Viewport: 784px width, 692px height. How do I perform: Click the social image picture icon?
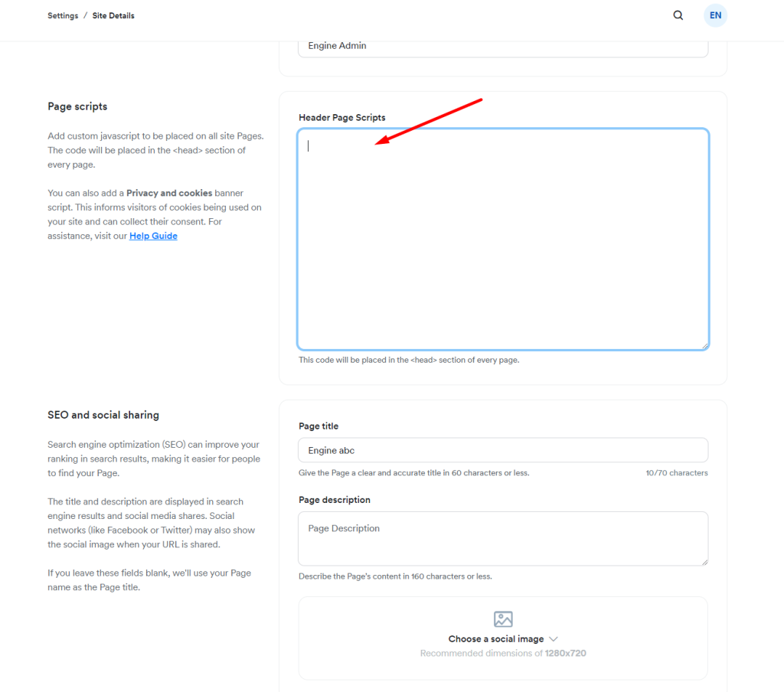(503, 619)
